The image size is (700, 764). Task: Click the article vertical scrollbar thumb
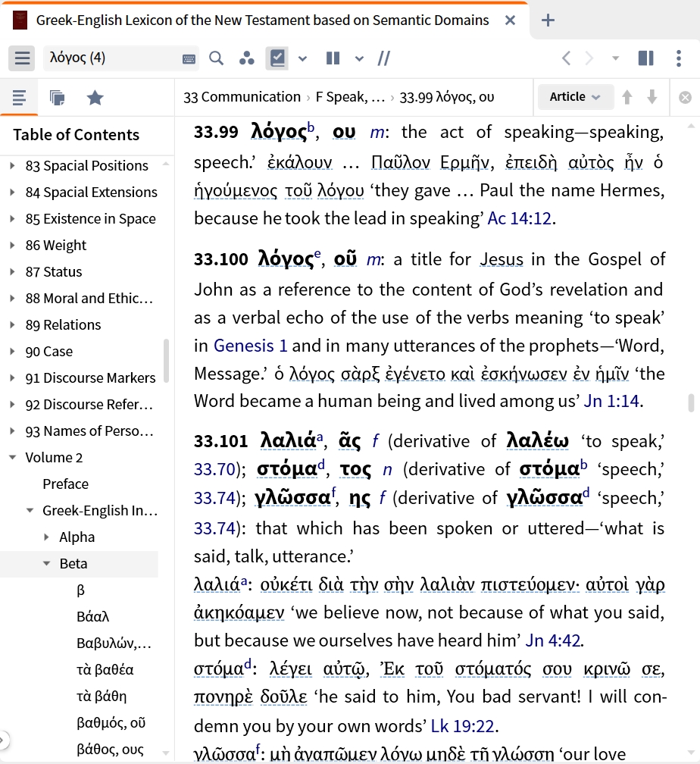point(691,403)
